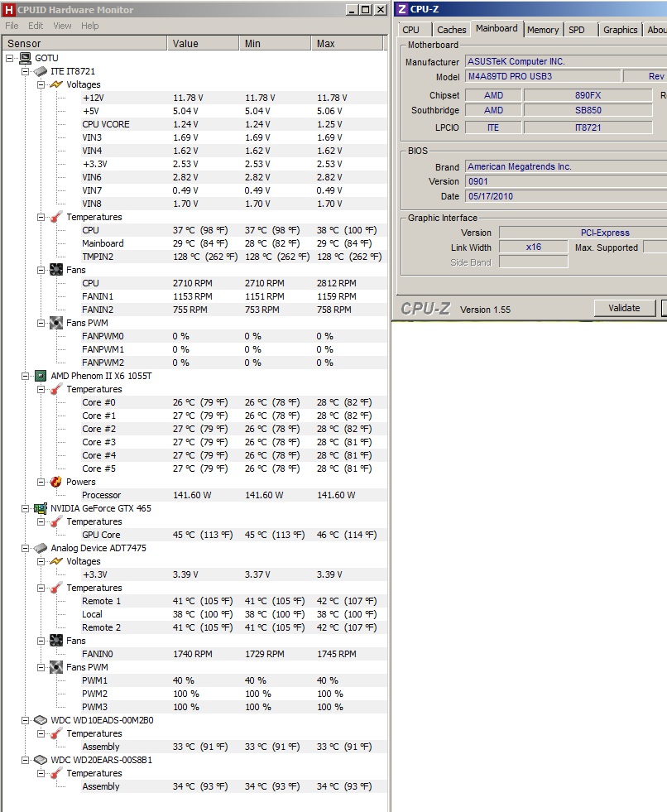The width and height of the screenshot is (667, 812).
Task: Click the Max column header
Action: pyautogui.click(x=347, y=44)
